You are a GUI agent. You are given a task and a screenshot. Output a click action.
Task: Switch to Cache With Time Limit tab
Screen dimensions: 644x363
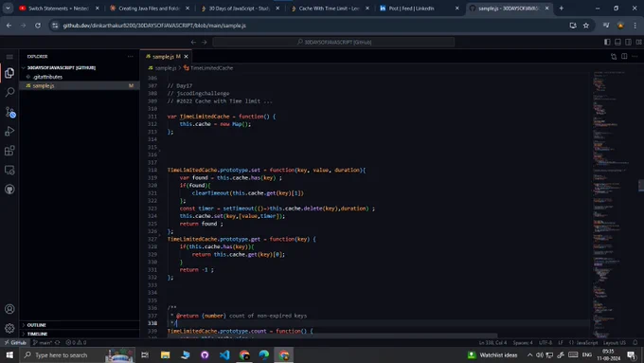tap(329, 9)
